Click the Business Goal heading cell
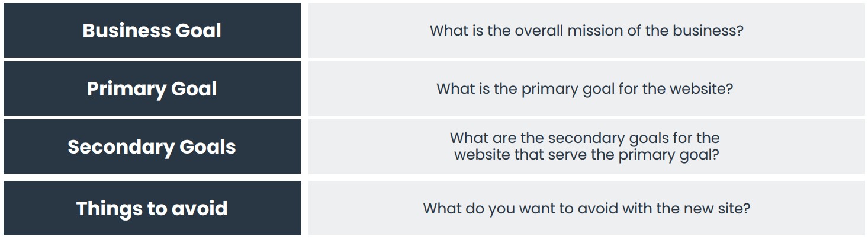The image size is (868, 239). 152,31
